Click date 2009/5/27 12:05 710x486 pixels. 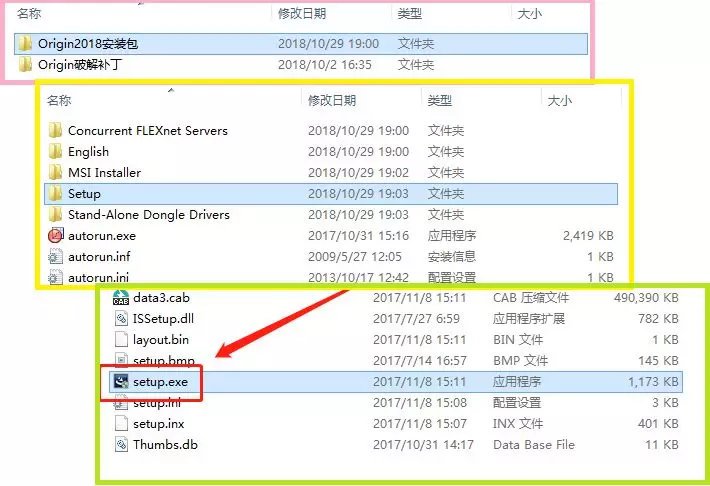(x=355, y=256)
